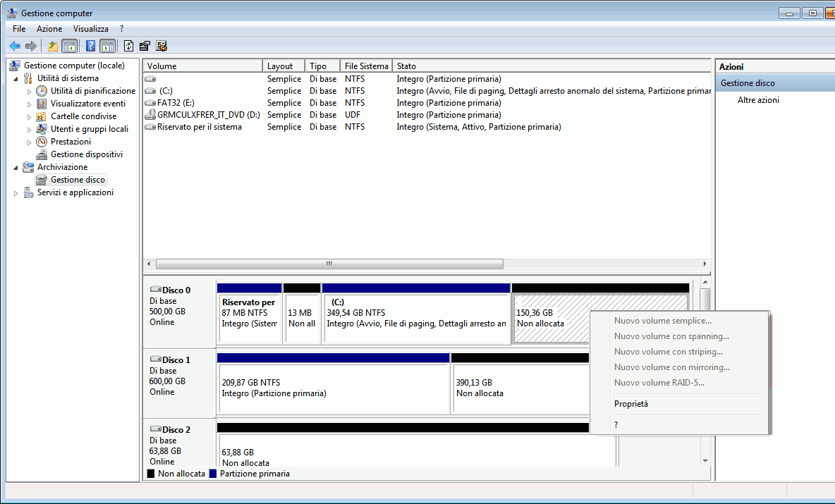Click the Servizi e applicazioni icon
The width and height of the screenshot is (835, 504).
(x=28, y=192)
